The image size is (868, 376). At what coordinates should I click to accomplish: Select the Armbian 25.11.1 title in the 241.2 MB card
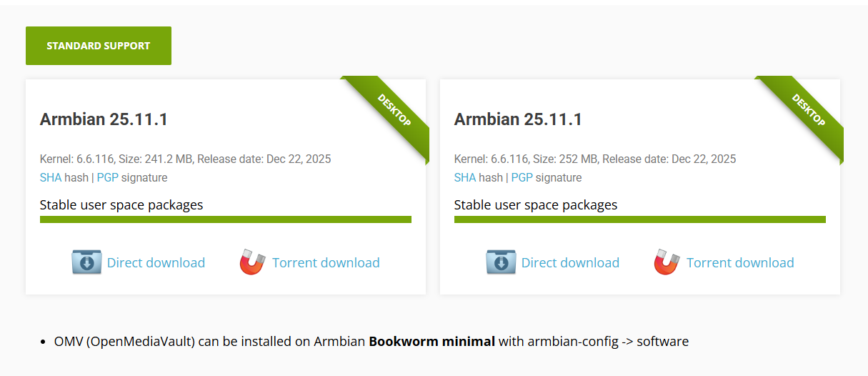[x=104, y=119]
